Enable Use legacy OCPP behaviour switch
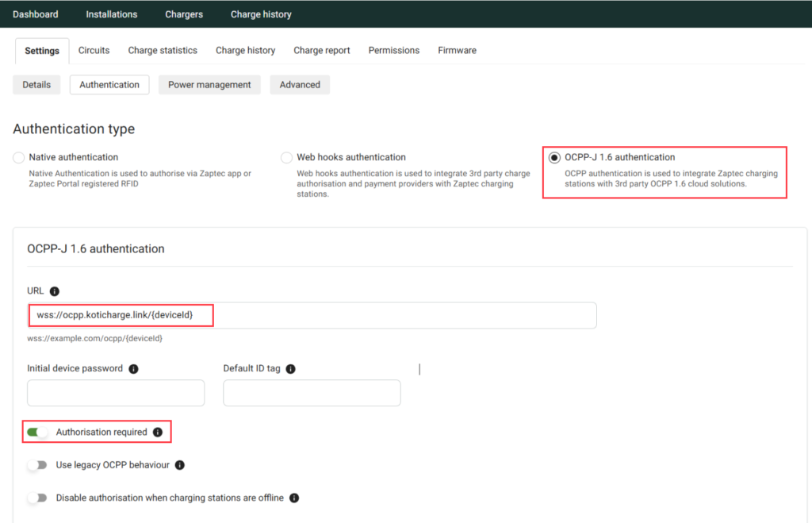The image size is (812, 523). 37,466
